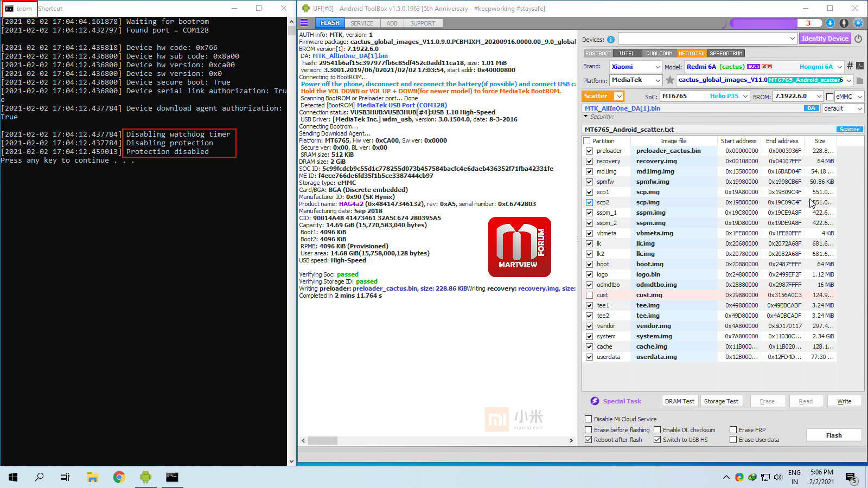
Task: Launch Google Chrome from the taskbar
Action: click(119, 477)
